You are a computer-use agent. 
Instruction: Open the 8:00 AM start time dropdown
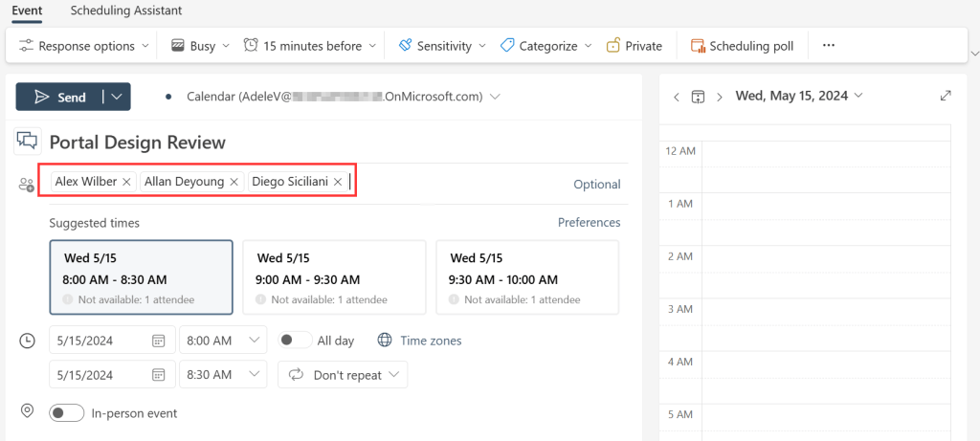(x=223, y=341)
